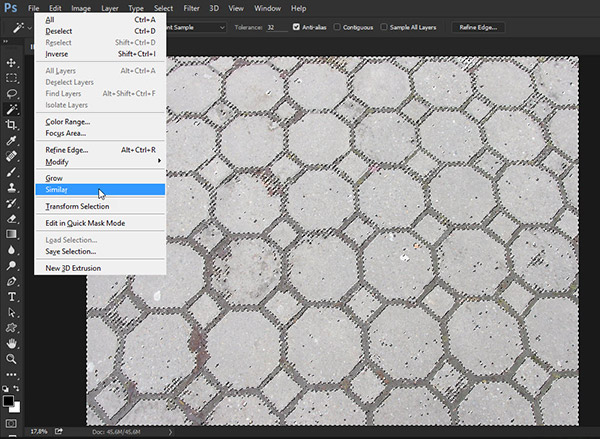The width and height of the screenshot is (600, 439).
Task: Select the Crop tool
Action: click(x=12, y=124)
